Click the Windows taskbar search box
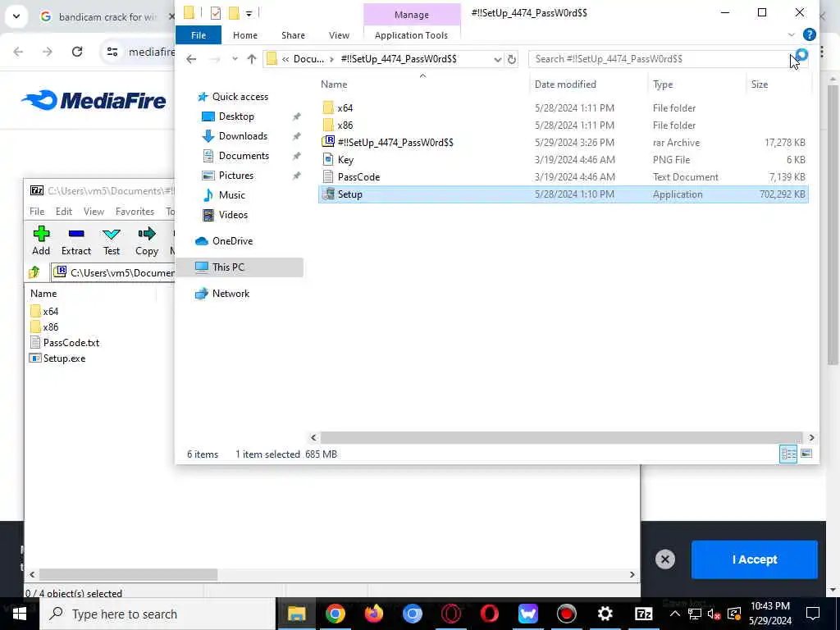840x630 pixels. tap(158, 614)
